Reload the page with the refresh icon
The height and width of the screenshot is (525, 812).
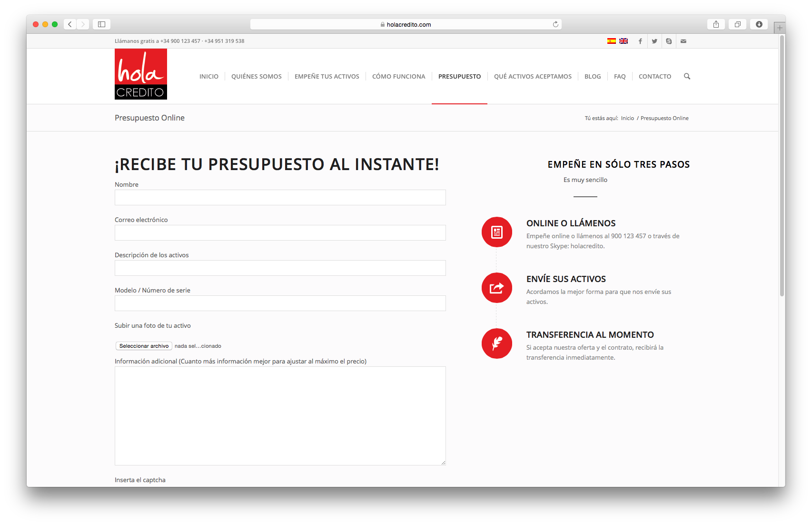tap(555, 24)
